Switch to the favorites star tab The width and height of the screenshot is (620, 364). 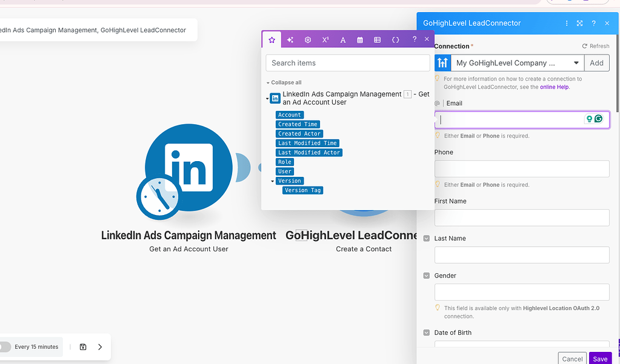coord(272,39)
